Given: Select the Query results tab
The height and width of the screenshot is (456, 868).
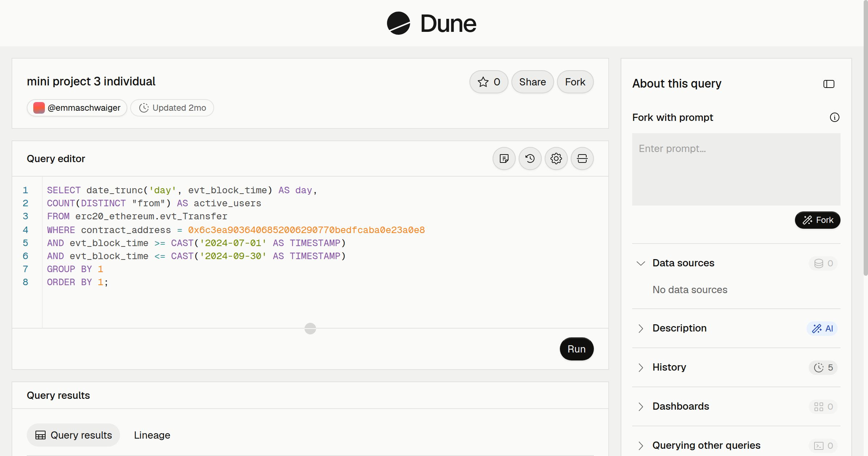Looking at the screenshot, I should pyautogui.click(x=73, y=435).
